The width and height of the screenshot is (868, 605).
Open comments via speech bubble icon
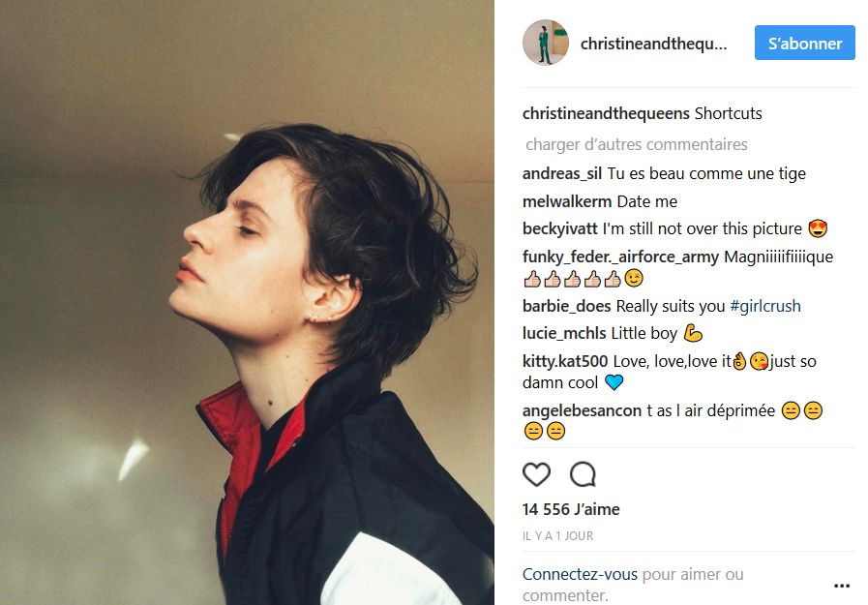pos(583,474)
